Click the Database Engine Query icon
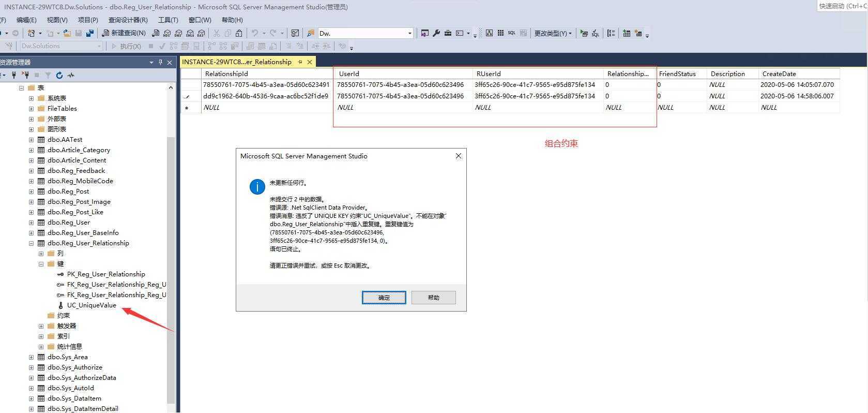Image resolution: width=868 pixels, height=413 pixels. [156, 33]
